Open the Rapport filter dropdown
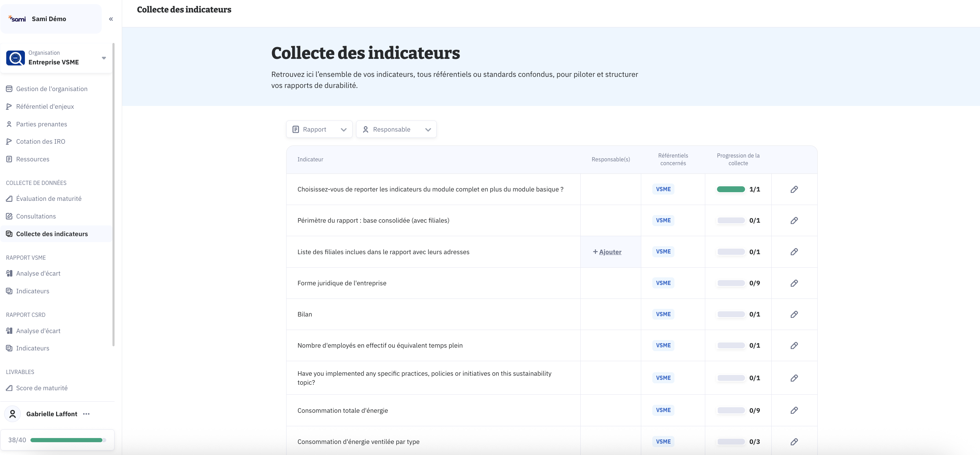This screenshot has height=455, width=980. (x=319, y=130)
